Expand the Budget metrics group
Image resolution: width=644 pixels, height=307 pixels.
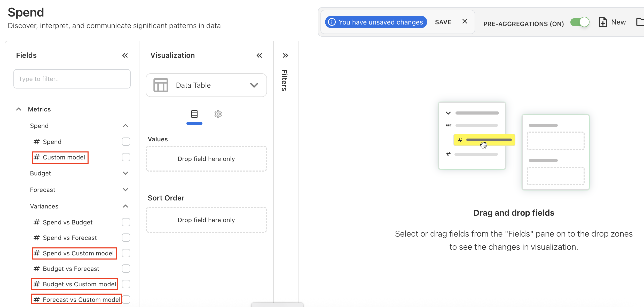(x=125, y=173)
